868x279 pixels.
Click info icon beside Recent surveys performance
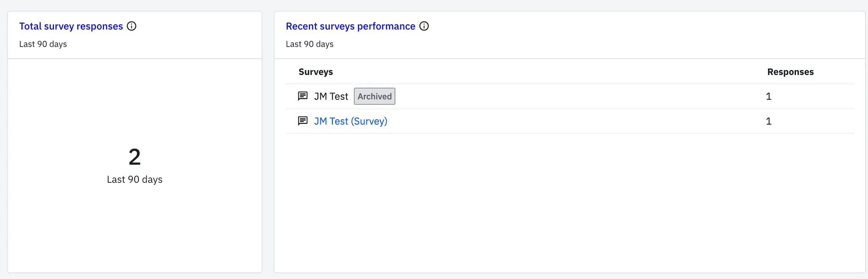[x=424, y=26]
